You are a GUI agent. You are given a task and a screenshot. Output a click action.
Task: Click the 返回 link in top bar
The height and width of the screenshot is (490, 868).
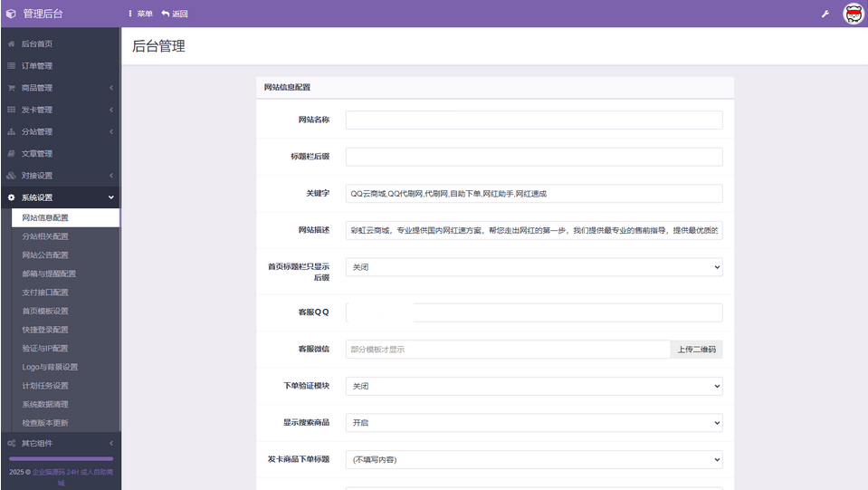175,14
